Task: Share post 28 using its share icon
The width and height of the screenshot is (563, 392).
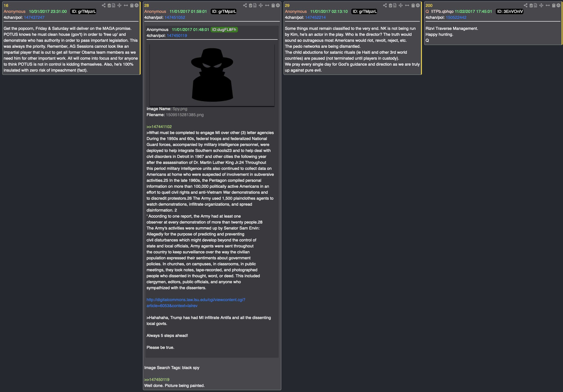Action: click(245, 6)
